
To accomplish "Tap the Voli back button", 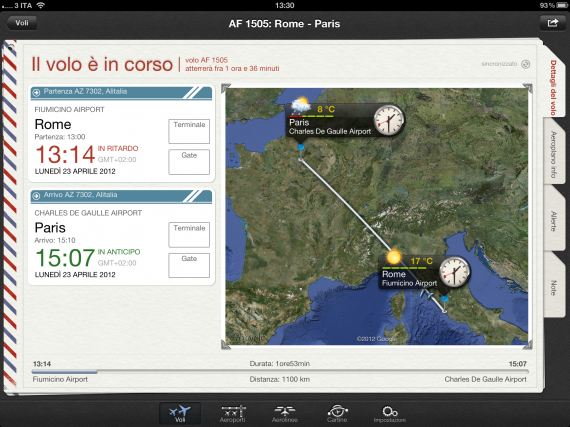I will pos(21,23).
